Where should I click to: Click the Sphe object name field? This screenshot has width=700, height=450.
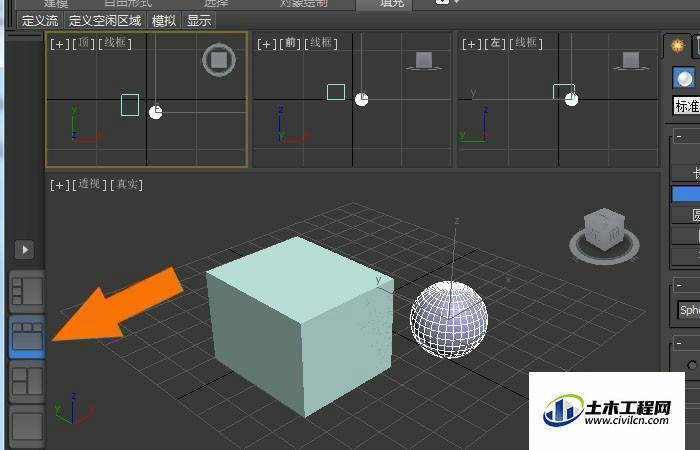point(689,310)
